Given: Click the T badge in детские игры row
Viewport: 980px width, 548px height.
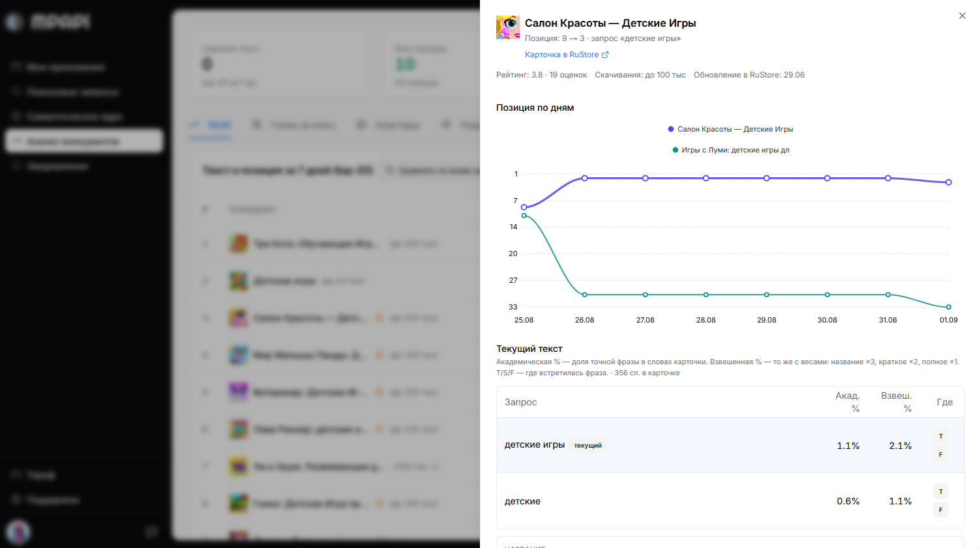Looking at the screenshot, I should 941,437.
